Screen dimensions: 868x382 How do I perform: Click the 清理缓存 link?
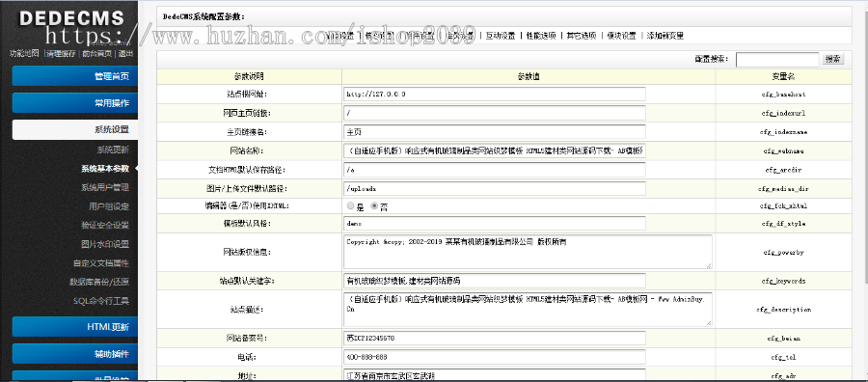click(61, 54)
